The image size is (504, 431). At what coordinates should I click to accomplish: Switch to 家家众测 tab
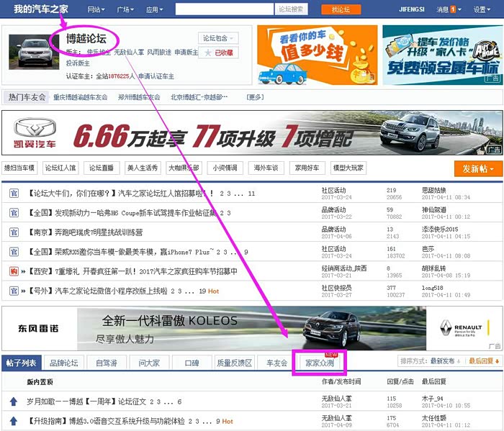320,363
